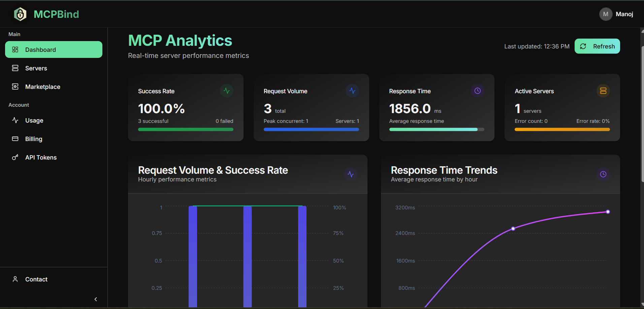Click the Dashboard grid icon in sidebar
The height and width of the screenshot is (309, 644).
coord(15,49)
